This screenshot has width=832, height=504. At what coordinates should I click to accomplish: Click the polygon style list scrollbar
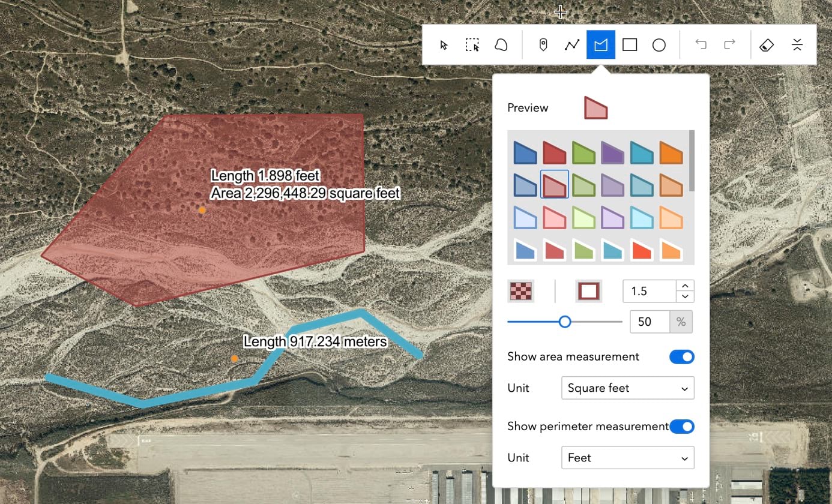[x=692, y=161]
